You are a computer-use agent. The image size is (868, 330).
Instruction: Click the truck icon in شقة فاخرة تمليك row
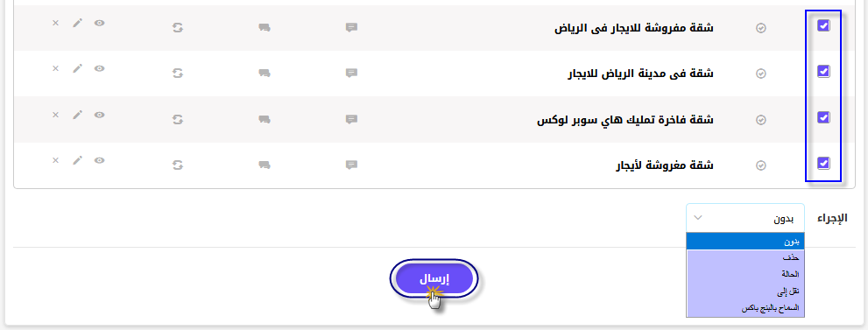pos(264,119)
